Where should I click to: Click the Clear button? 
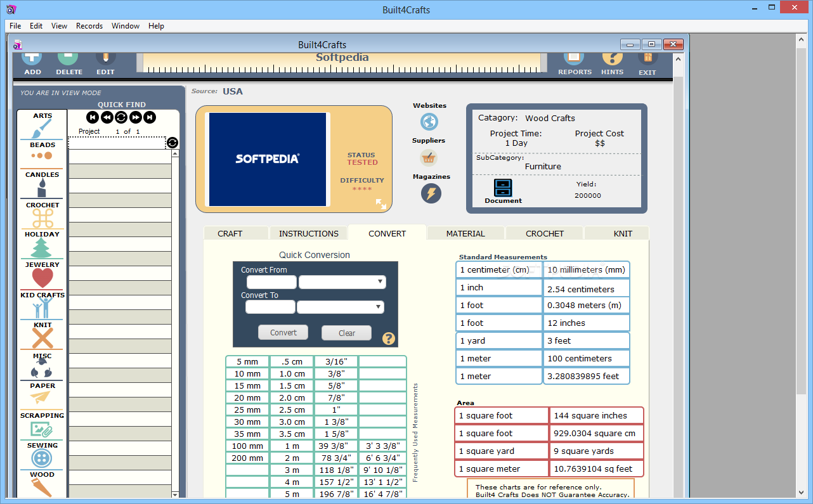point(347,333)
